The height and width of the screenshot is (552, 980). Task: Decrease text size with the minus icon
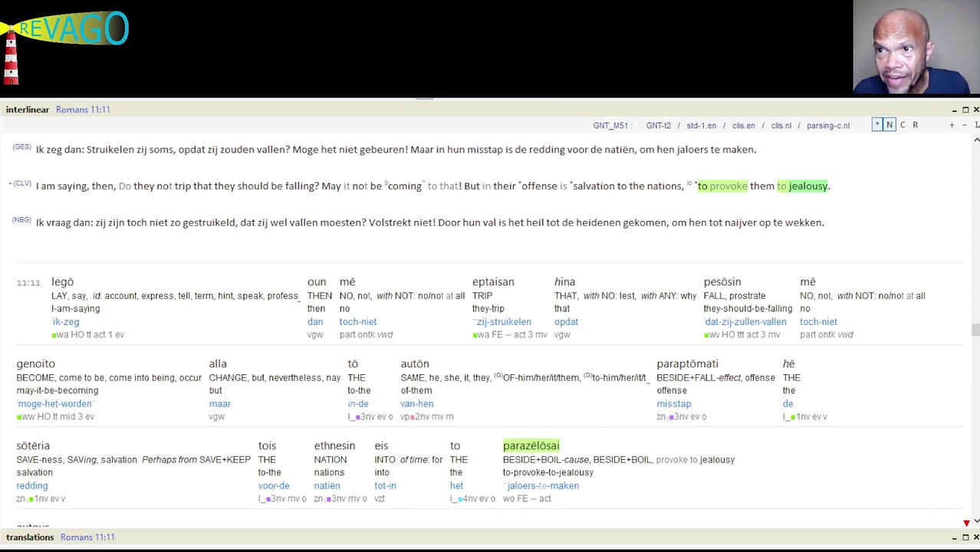(964, 125)
